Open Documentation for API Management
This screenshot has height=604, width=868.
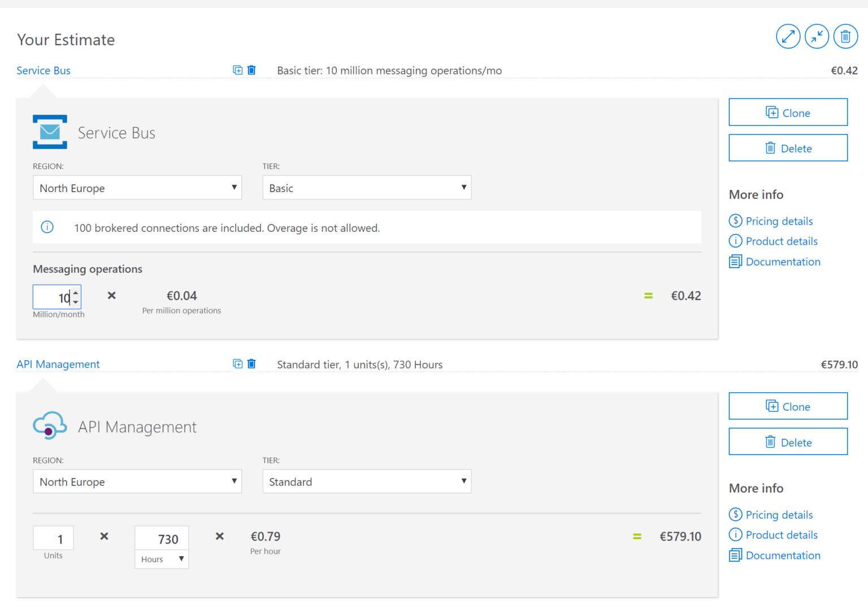[x=783, y=555]
